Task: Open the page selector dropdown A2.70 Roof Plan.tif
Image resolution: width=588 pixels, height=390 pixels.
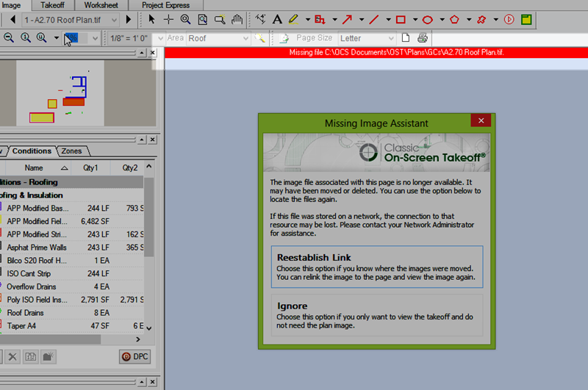Action: tap(71, 20)
